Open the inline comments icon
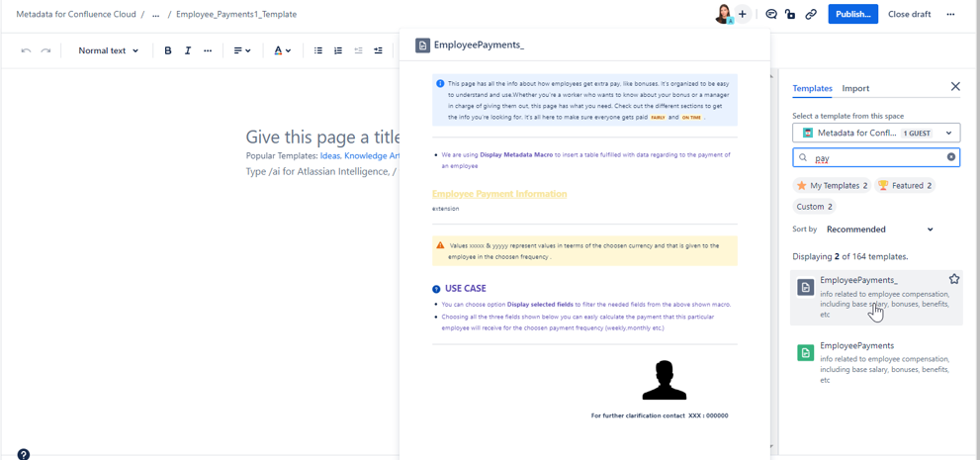980x460 pixels. [x=771, y=15]
